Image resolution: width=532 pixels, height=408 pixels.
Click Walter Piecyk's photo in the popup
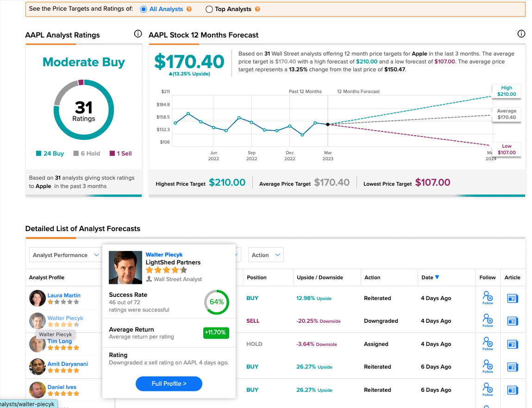[125, 268]
